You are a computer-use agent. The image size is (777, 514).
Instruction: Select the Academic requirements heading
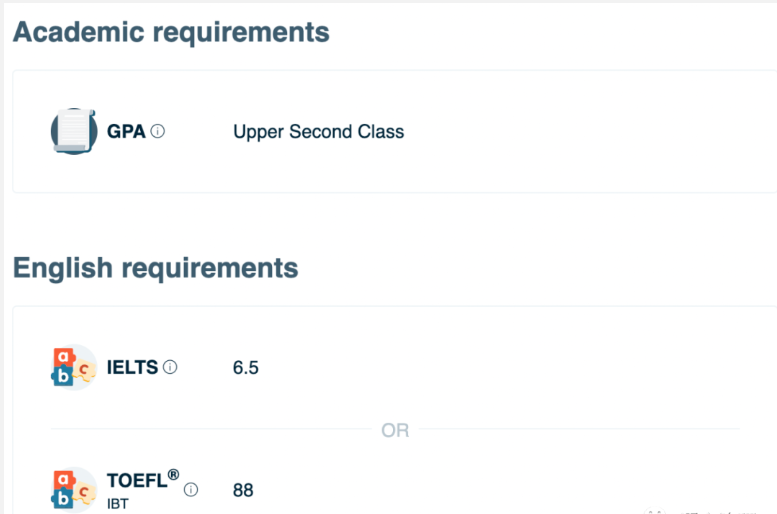coord(171,31)
